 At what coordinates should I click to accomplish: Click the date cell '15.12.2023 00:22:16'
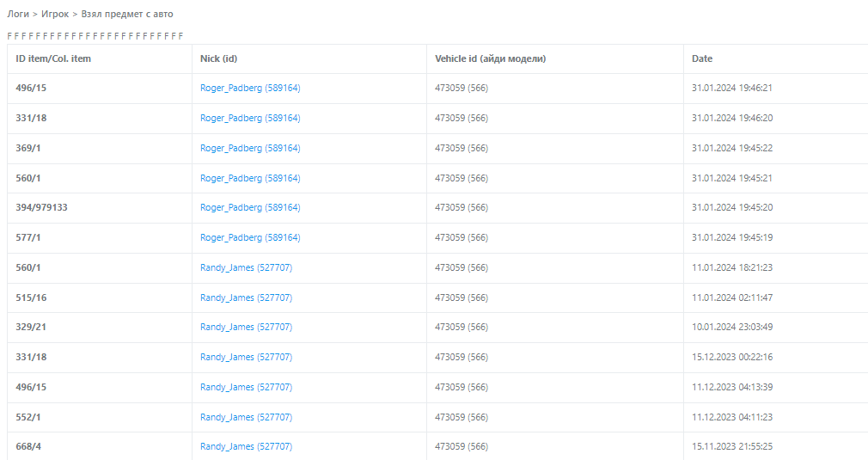[731, 357]
